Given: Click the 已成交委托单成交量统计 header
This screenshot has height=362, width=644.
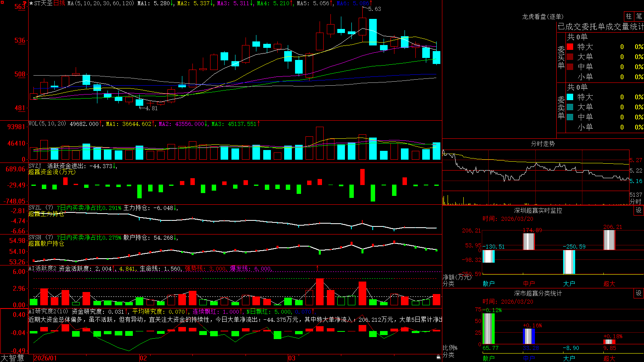Looking at the screenshot, I should pyautogui.click(x=601, y=27).
